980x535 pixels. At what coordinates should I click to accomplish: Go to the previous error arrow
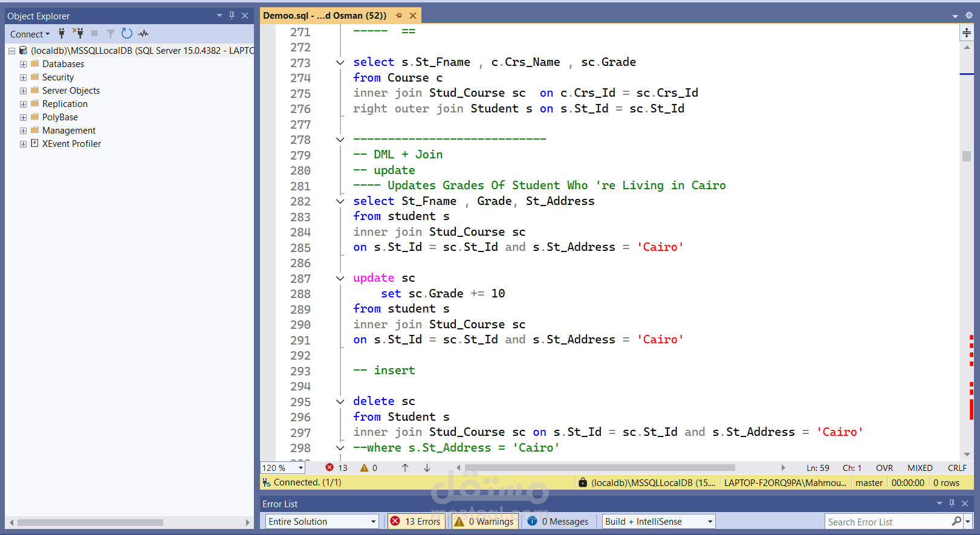pos(405,468)
